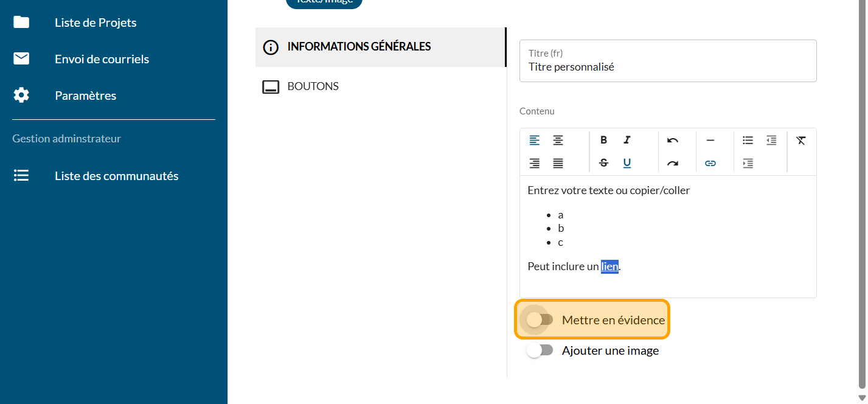This screenshot has height=404, width=868.
Task: Insert a hyperlink with link icon
Action: pos(710,163)
